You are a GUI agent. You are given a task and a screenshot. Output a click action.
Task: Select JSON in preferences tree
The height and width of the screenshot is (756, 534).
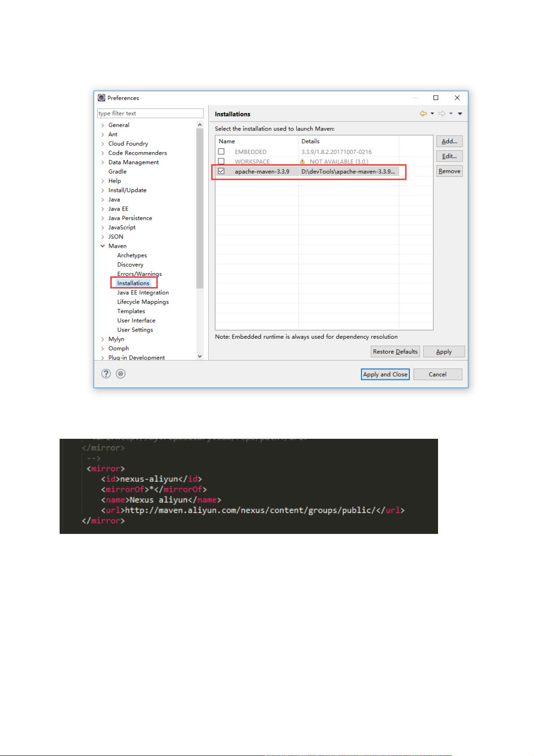[x=116, y=236]
